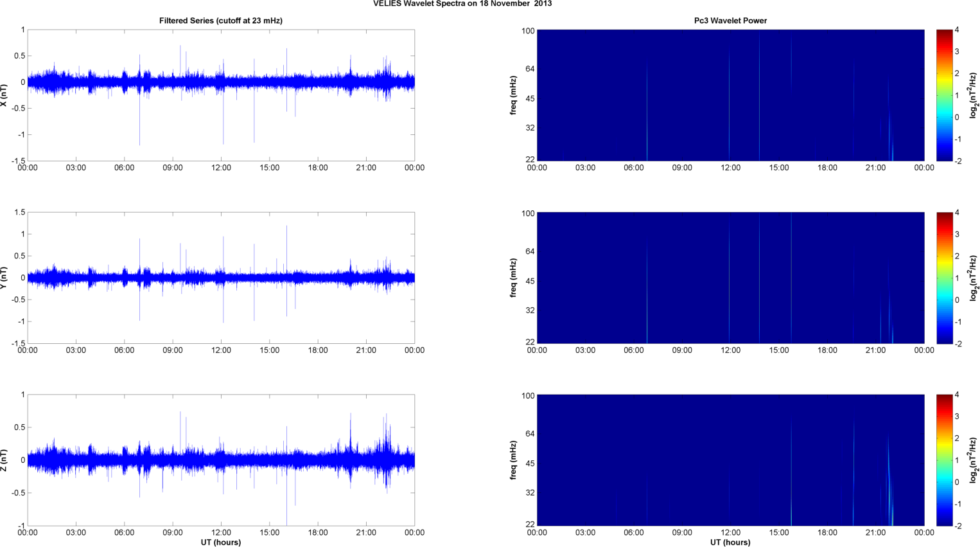Click the '45' frequency tick on the X-row wavelet plot
Screen dimensions: 980x547
(530, 99)
